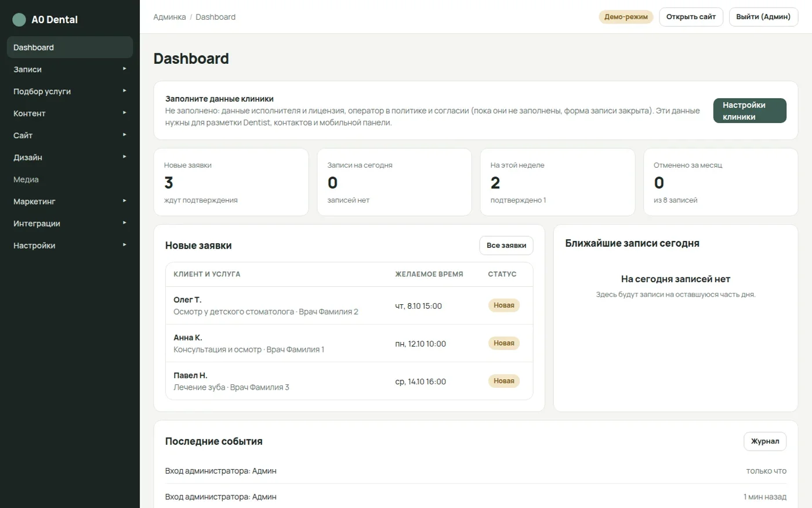Click the event timestamped 1 мин назад
This screenshot has width=812, height=508.
pos(476,497)
